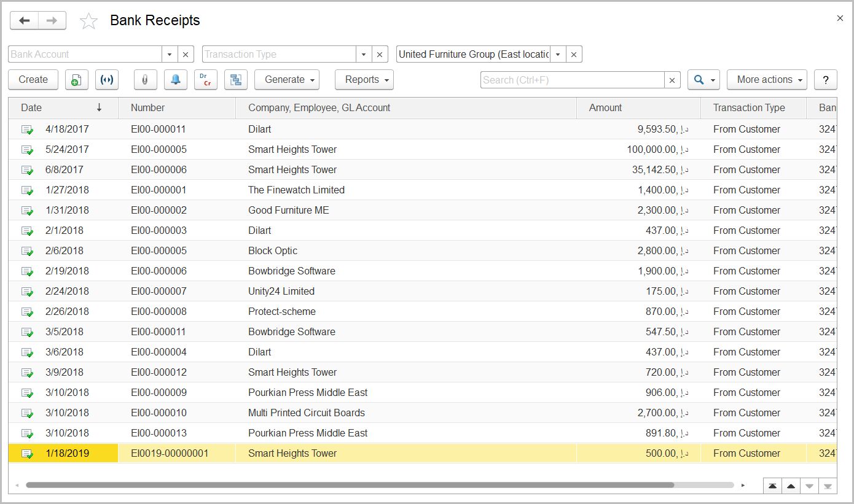Open the magnifier search options dropdown
This screenshot has height=504, width=854.
point(703,80)
